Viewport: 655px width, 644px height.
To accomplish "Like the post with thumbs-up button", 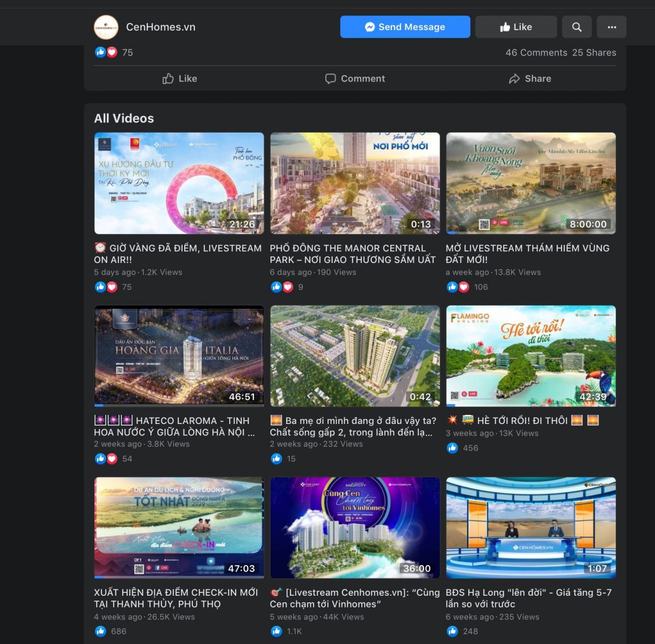I will (x=180, y=78).
